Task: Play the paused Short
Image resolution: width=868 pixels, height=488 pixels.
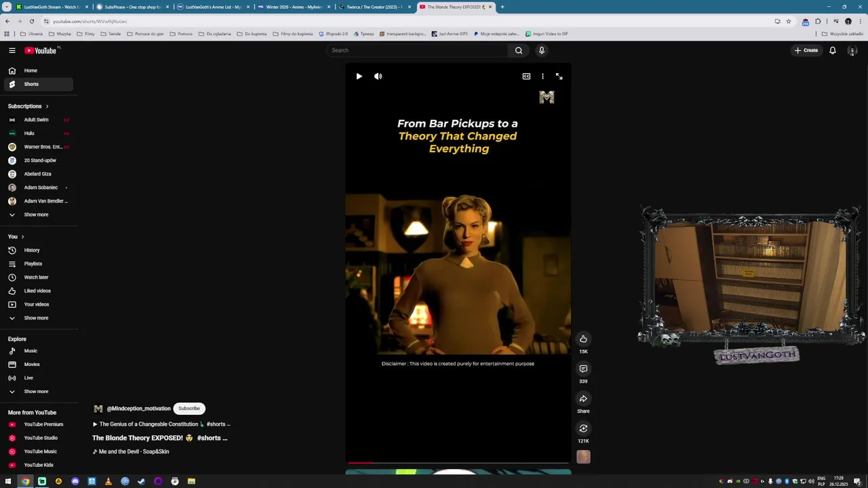Action: 359,77
